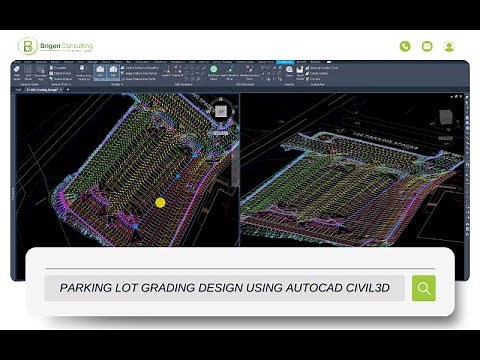Click the green mail envelope icon
This screenshot has height=360, width=480.
(x=427, y=46)
